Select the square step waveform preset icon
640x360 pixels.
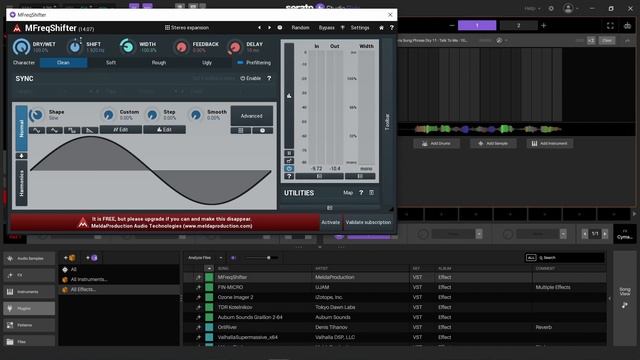tap(72, 130)
